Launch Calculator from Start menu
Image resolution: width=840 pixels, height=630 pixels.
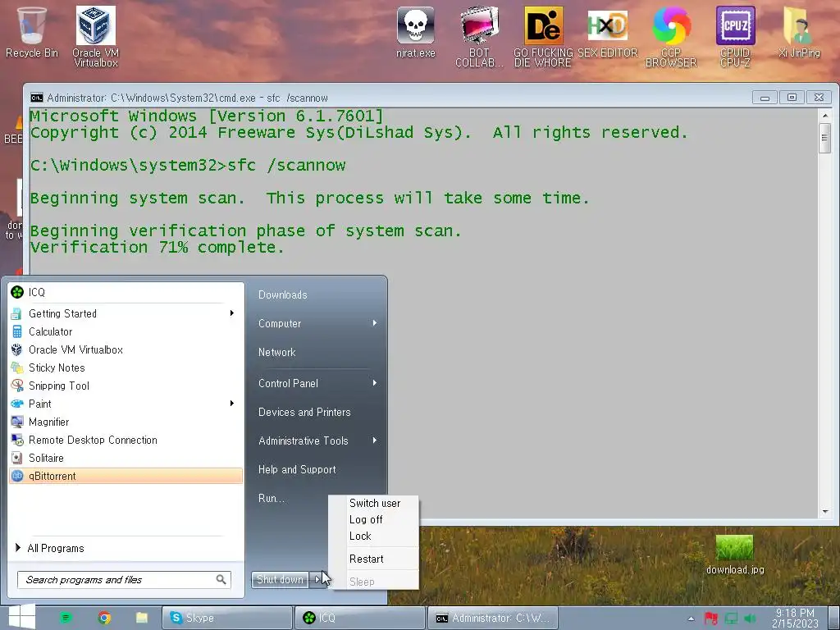pyautogui.click(x=126, y=331)
